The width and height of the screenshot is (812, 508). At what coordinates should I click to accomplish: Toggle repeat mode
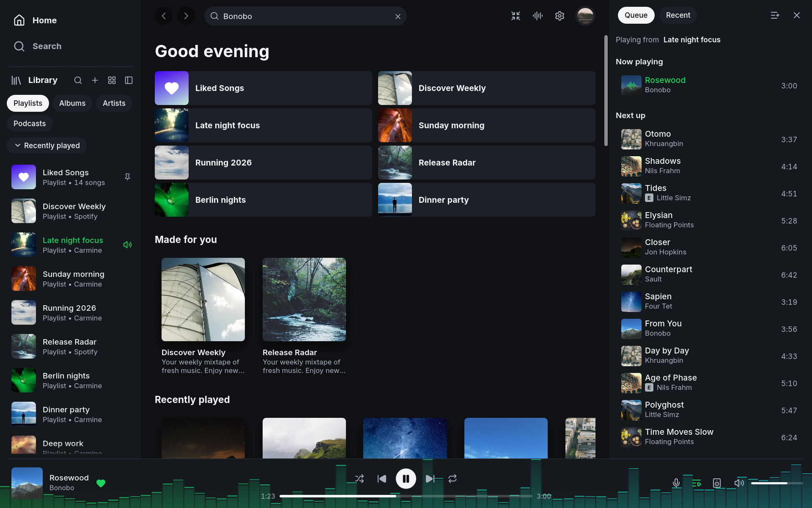pos(453,479)
